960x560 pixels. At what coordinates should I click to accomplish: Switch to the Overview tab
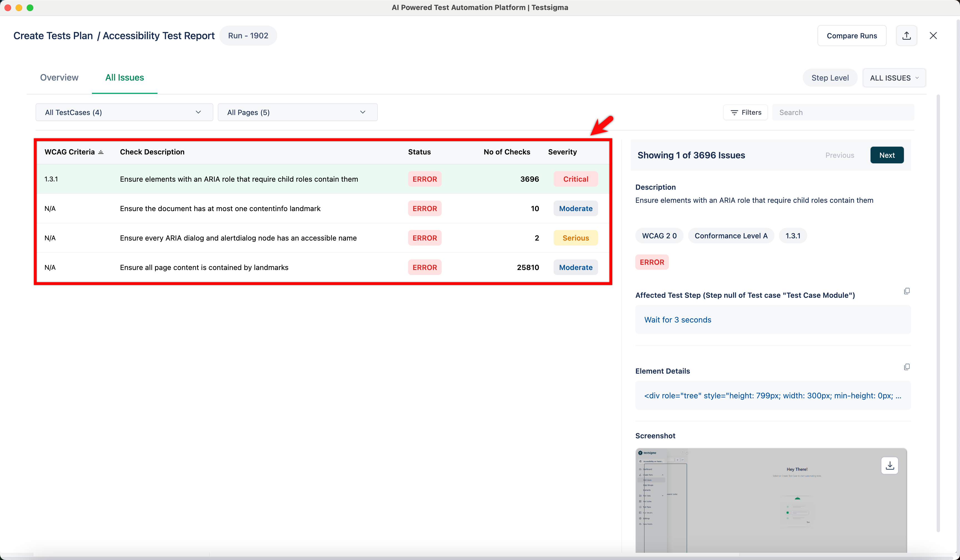click(59, 77)
